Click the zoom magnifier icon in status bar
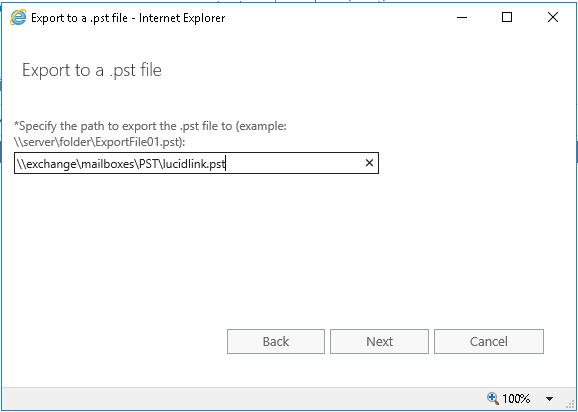The image size is (578, 412). [x=492, y=398]
